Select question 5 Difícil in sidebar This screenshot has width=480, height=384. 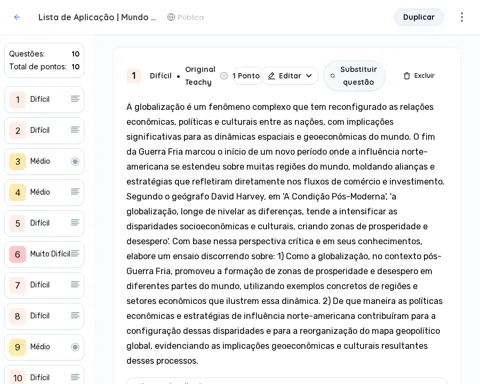(44, 223)
